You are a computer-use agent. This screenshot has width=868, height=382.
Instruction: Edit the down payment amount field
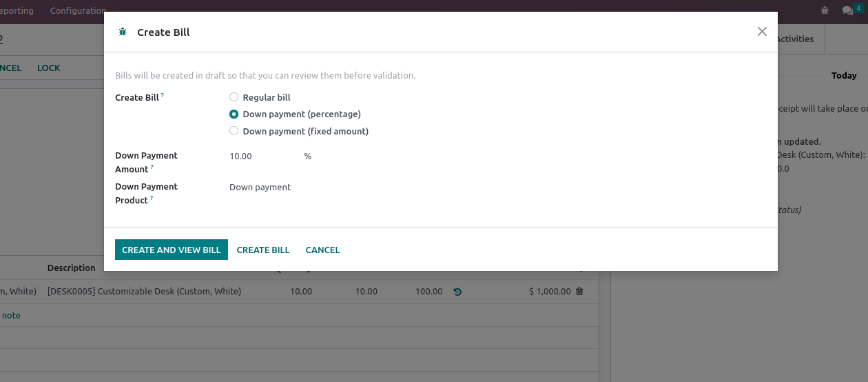(x=264, y=157)
